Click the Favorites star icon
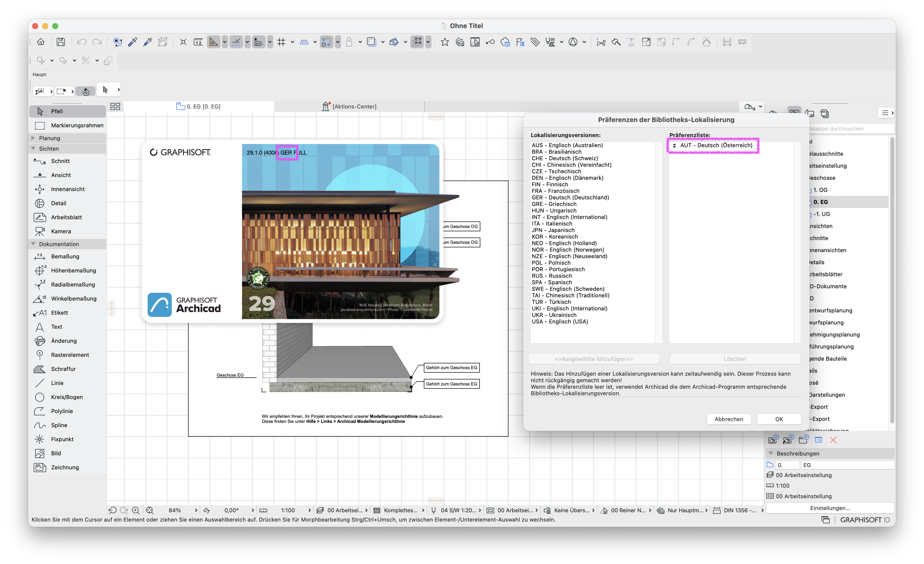Screen dimensions: 924x564 (x=445, y=42)
